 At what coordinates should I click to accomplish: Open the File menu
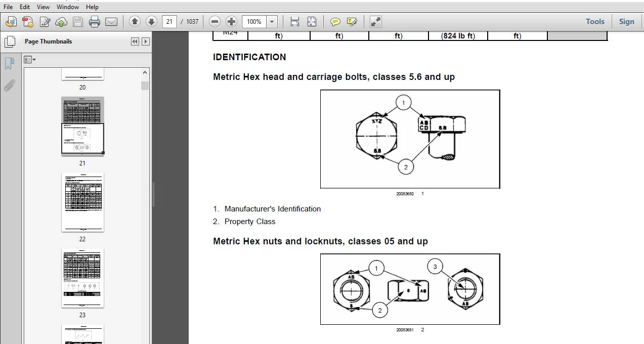click(x=8, y=7)
